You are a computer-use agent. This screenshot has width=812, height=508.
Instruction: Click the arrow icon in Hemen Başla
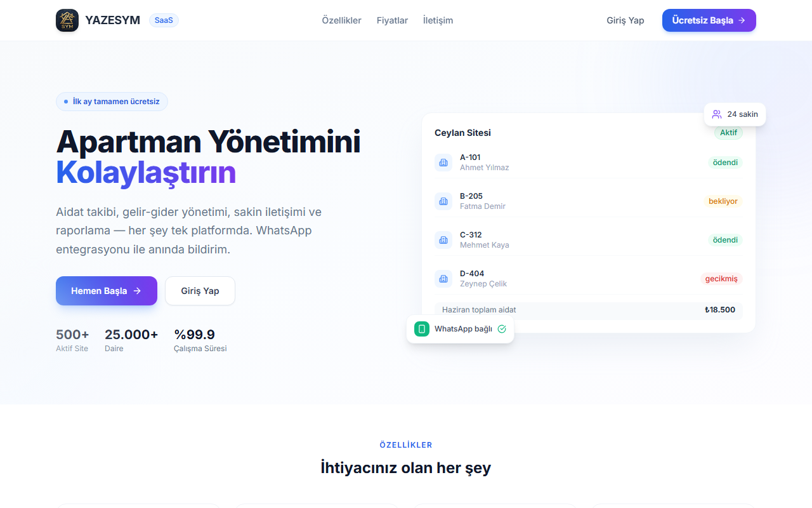coord(137,291)
